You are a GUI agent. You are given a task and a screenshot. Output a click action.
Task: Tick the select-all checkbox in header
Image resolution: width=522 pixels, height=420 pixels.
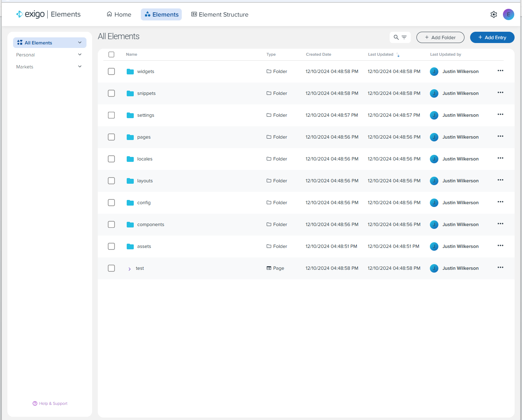[x=112, y=55]
